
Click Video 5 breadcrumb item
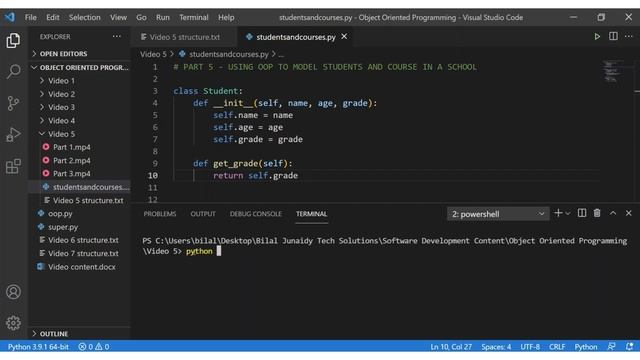(153, 54)
